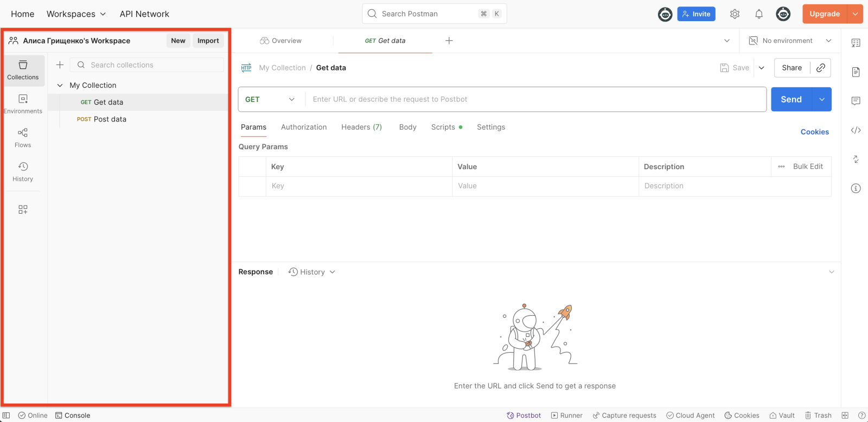Switch to the Scripts tab
The image size is (868, 422).
446,127
